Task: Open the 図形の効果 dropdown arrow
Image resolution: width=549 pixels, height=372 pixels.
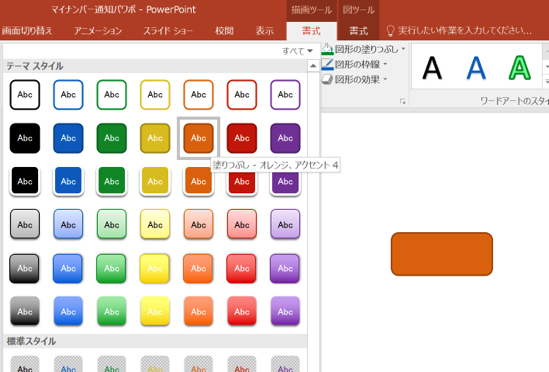Action: tap(385, 79)
